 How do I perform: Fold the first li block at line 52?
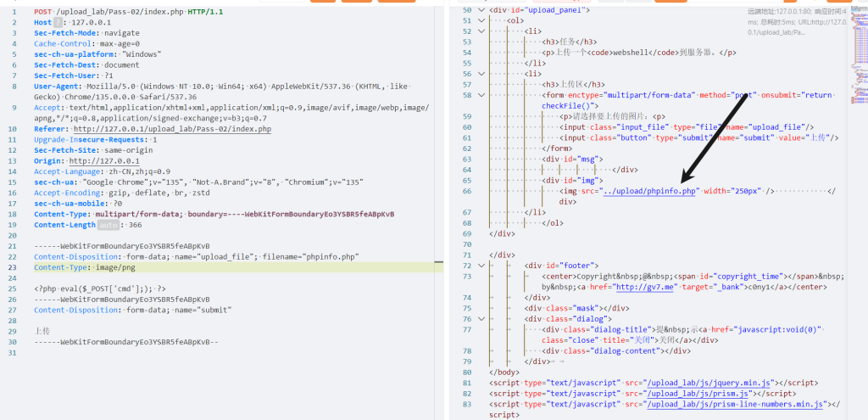[x=481, y=31]
